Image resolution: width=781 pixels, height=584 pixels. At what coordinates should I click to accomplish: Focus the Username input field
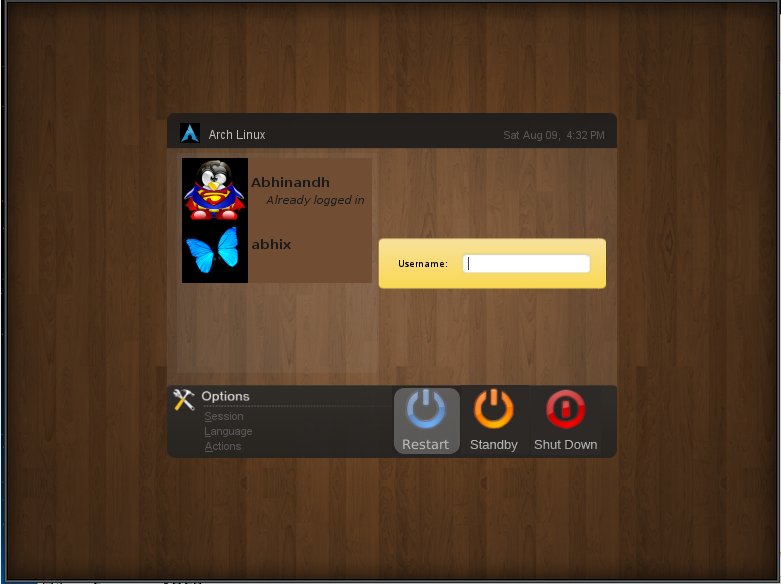pos(526,264)
